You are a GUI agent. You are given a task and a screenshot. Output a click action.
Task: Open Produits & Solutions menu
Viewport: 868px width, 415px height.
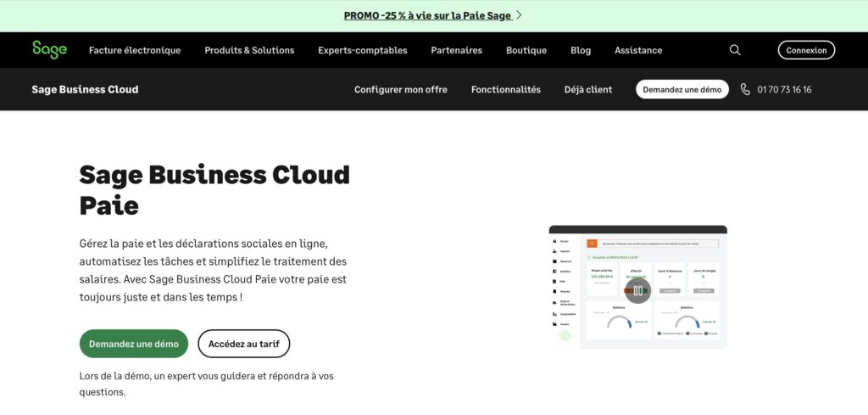pyautogui.click(x=249, y=50)
